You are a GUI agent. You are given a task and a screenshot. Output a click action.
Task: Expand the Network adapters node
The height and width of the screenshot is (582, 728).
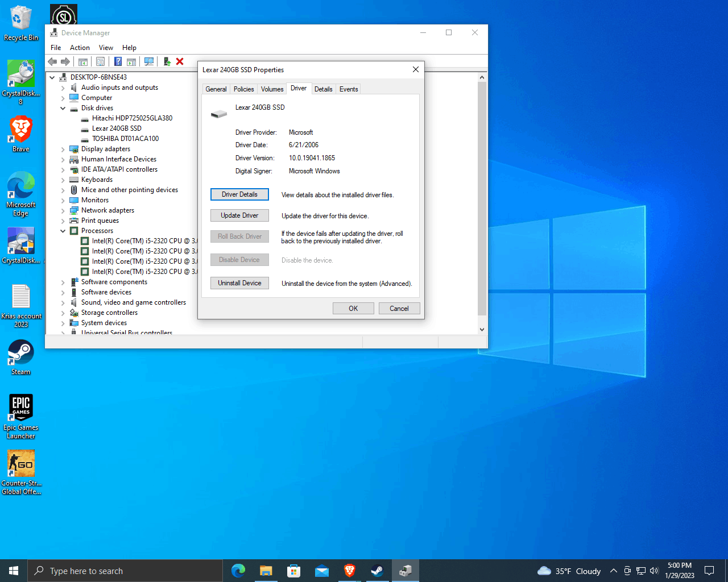[63, 210]
